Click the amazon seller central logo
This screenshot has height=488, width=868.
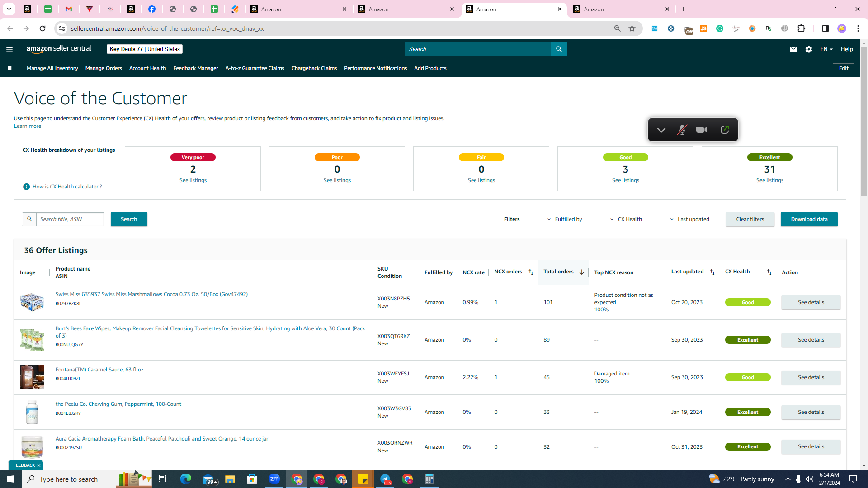pyautogui.click(x=59, y=49)
